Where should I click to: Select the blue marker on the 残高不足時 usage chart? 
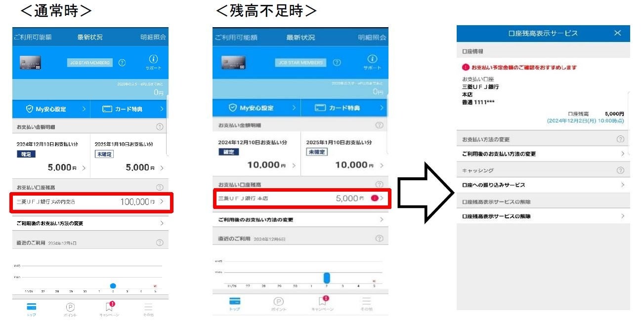[326, 278]
